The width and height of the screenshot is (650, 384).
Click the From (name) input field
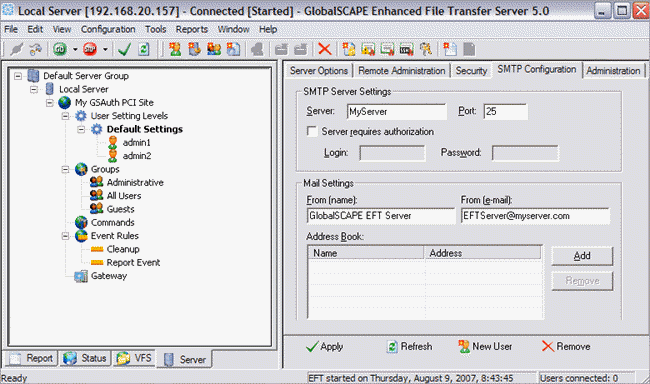381,216
